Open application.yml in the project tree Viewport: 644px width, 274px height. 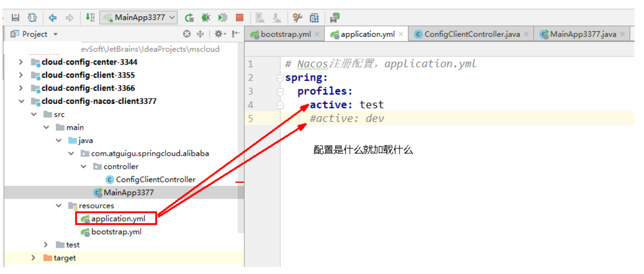pos(118,218)
